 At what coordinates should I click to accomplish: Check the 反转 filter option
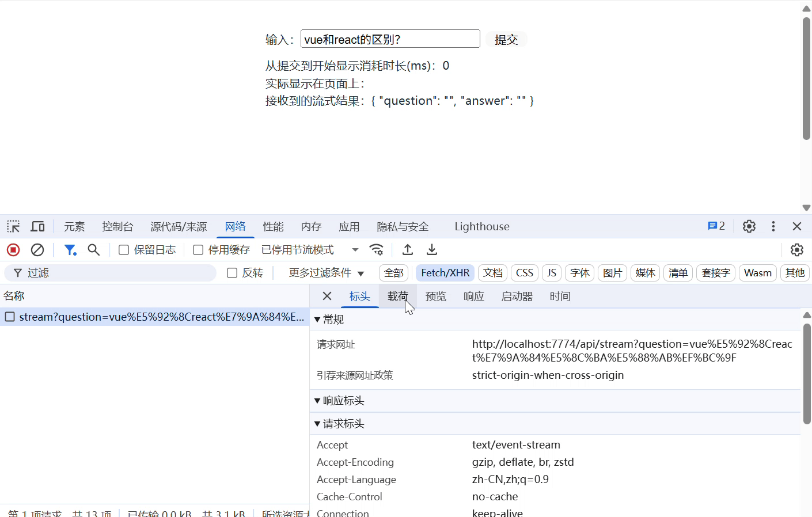click(x=232, y=272)
